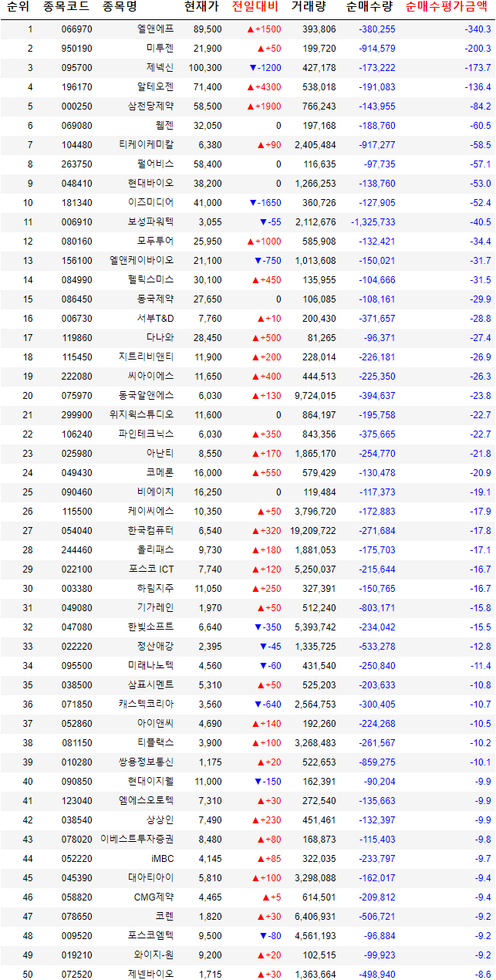Click the stock name 티케이케미칼
496x980 pixels.
coord(146,145)
